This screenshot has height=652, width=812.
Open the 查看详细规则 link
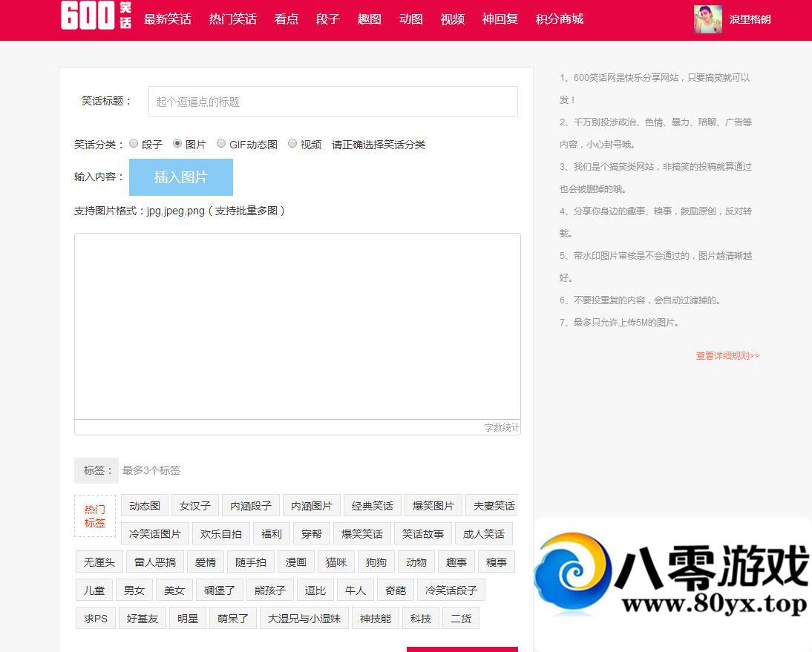727,356
